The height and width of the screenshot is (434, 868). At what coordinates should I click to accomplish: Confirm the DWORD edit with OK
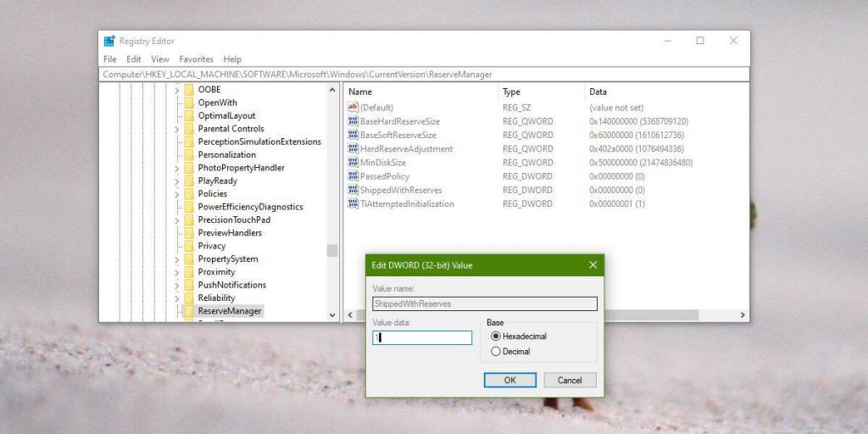click(x=509, y=381)
